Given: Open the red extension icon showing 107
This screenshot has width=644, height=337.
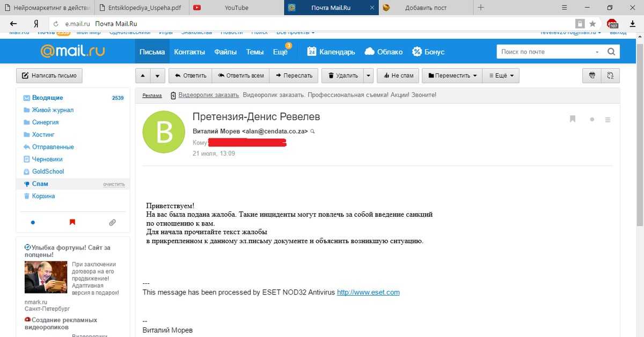Looking at the screenshot, I should coord(612,24).
